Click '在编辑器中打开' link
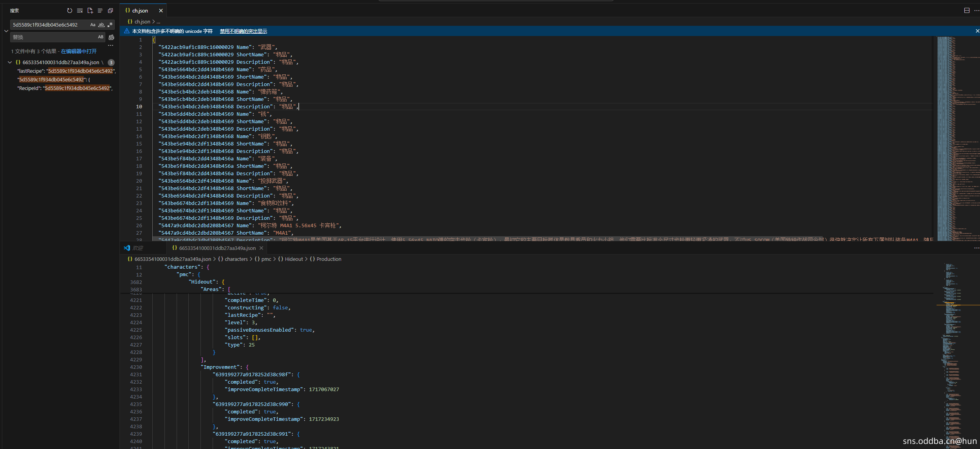This screenshot has width=980, height=449. pos(79,51)
